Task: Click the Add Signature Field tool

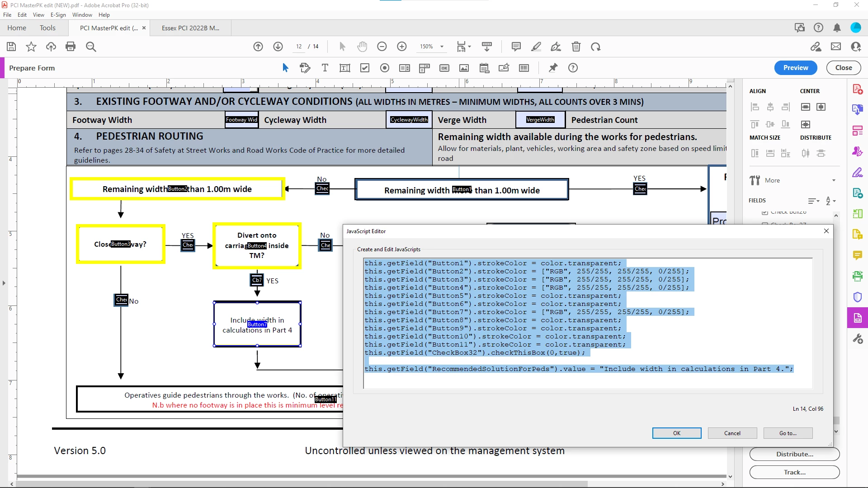Action: point(504,68)
